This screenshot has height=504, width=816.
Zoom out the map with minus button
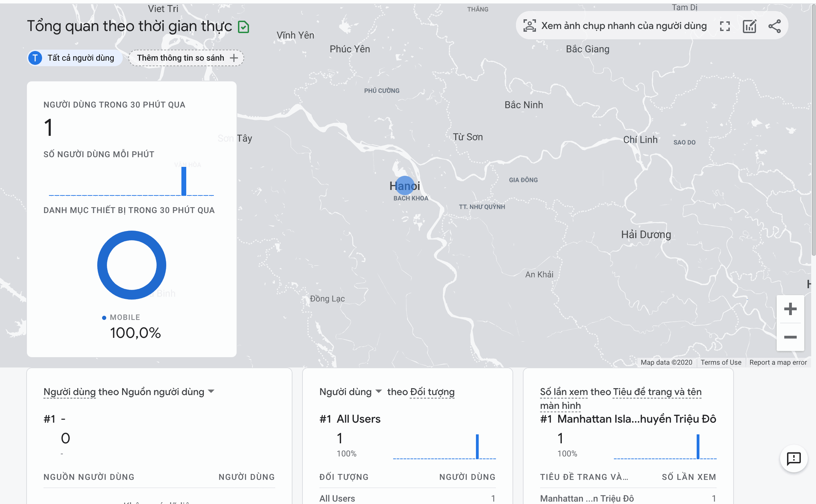[790, 337]
